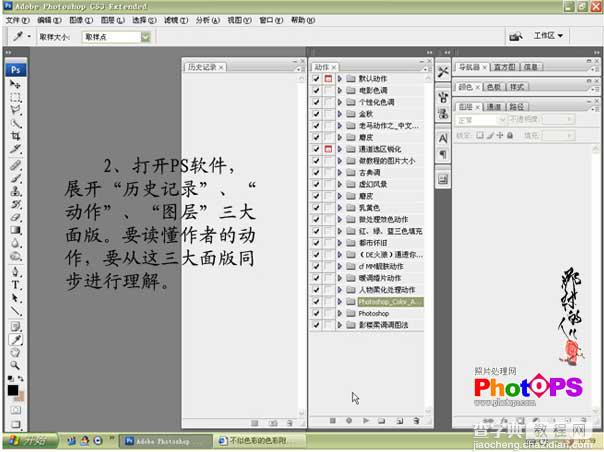The image size is (604, 452).
Task: Expand the 暖调糖片动作 action set
Action: (x=340, y=278)
